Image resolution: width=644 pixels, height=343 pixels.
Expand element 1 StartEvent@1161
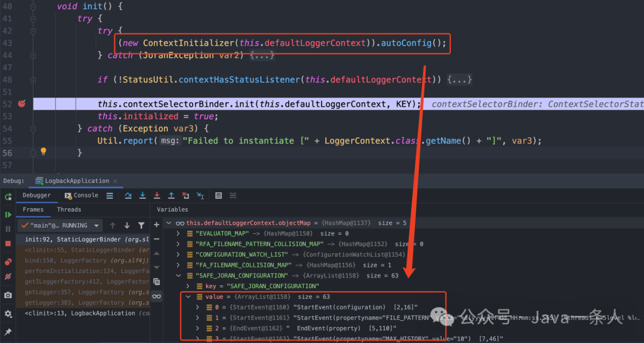pos(197,318)
